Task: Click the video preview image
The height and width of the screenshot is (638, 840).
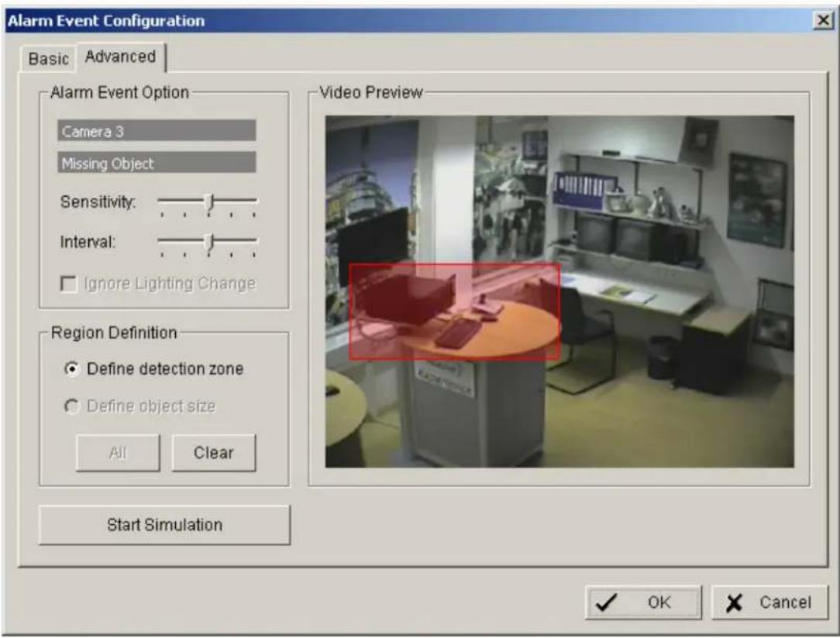Action: [x=559, y=291]
